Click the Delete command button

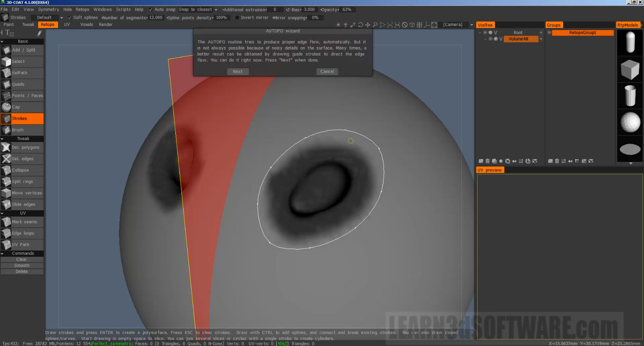[22, 272]
